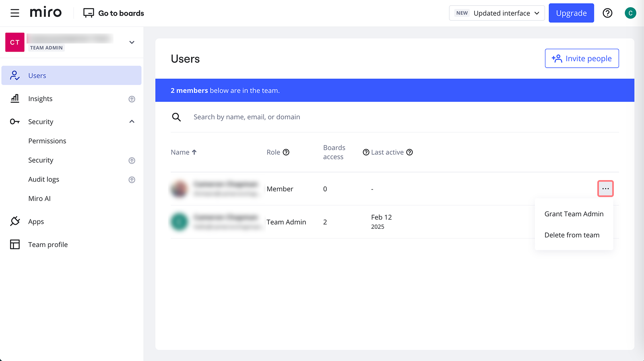Open the user profile avatar
This screenshot has width=644, height=361.
click(x=630, y=13)
